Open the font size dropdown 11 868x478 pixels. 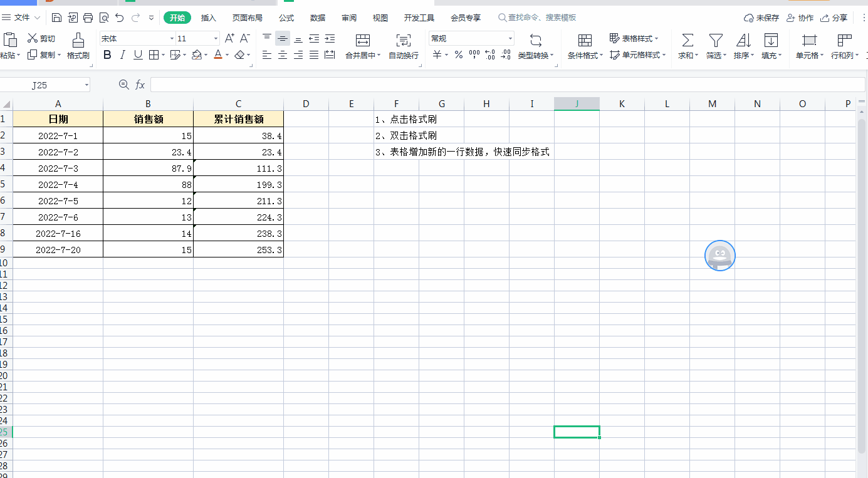point(216,39)
